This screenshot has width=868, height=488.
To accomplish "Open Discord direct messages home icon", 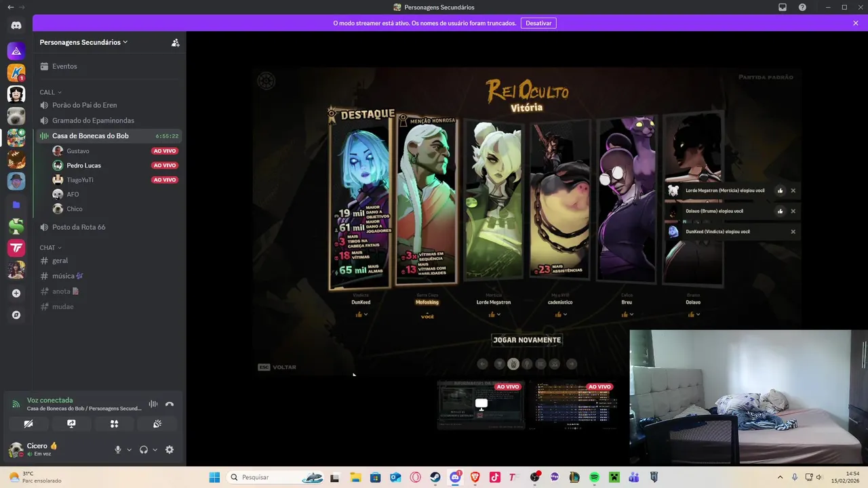I will click(16, 25).
